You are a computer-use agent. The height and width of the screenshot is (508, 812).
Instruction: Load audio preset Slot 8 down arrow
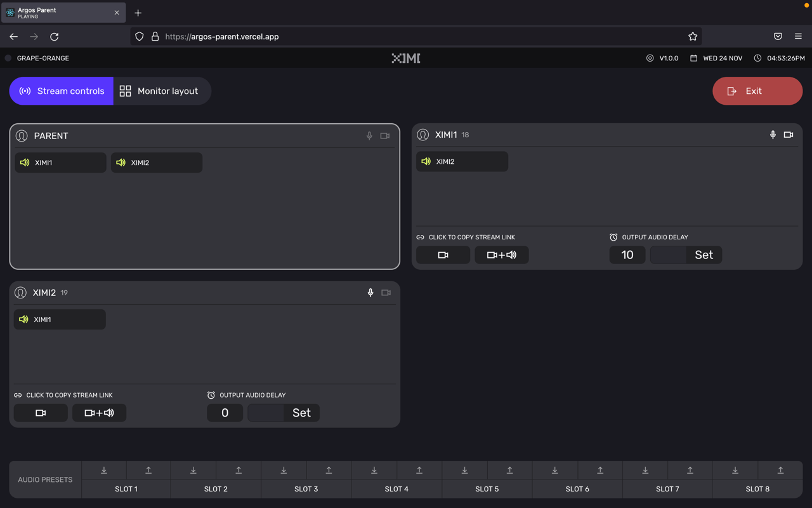tap(735, 470)
